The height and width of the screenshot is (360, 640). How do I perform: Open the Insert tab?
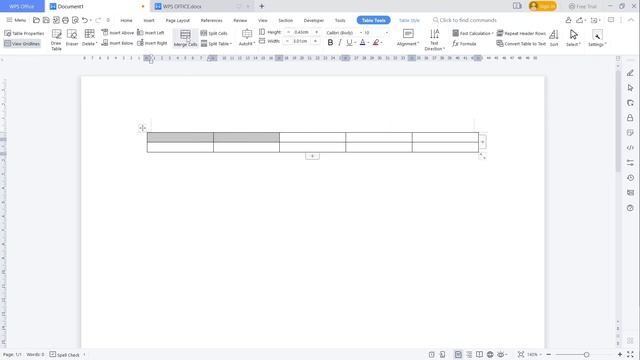click(149, 20)
